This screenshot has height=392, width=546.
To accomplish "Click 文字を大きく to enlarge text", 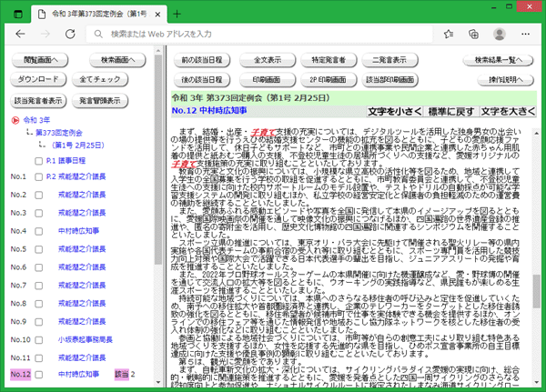I will point(508,111).
